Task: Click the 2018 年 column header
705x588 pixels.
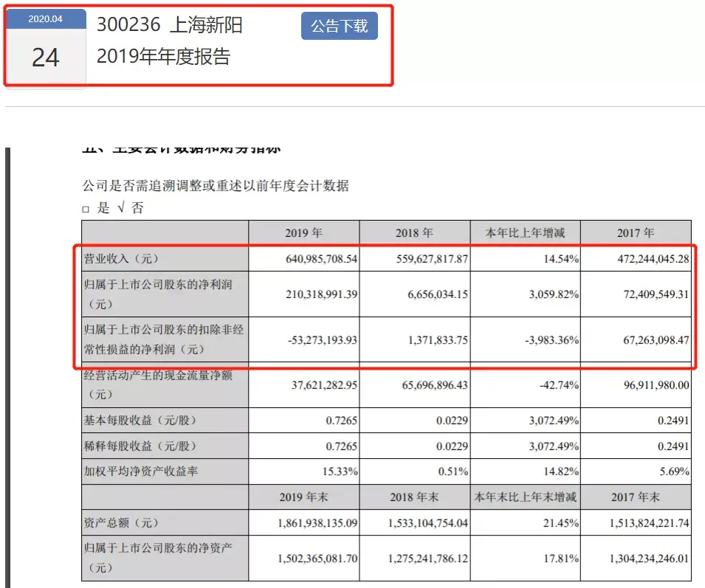Action: (415, 232)
